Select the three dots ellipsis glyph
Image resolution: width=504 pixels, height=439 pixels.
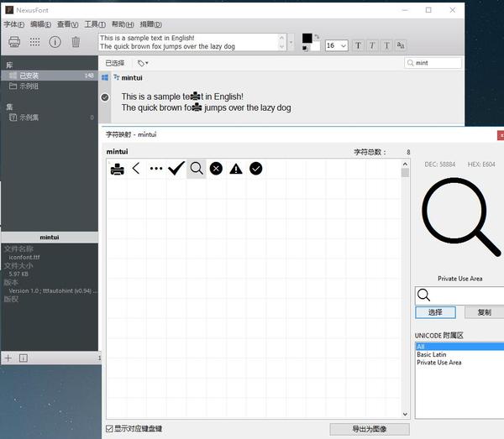pos(156,168)
